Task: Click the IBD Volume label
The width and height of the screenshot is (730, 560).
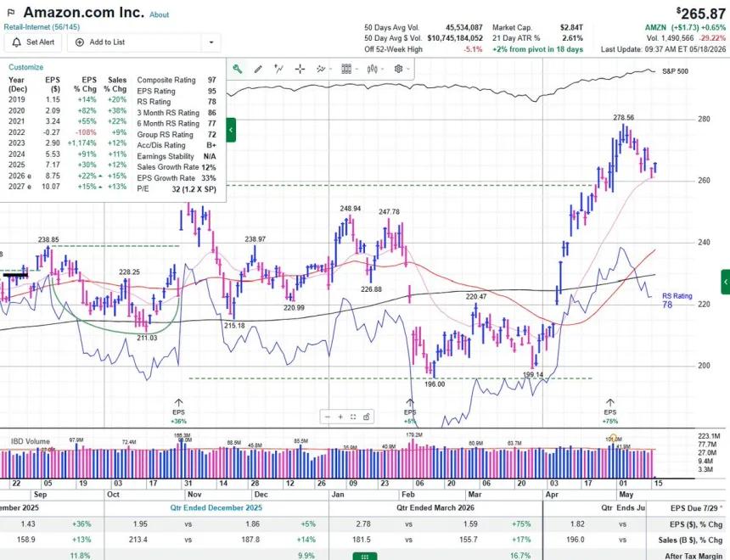Action: pos(31,441)
